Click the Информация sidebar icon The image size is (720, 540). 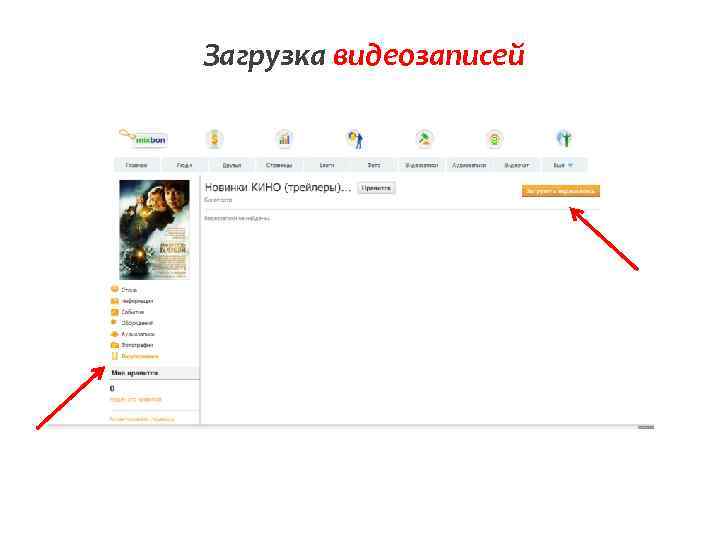114,301
